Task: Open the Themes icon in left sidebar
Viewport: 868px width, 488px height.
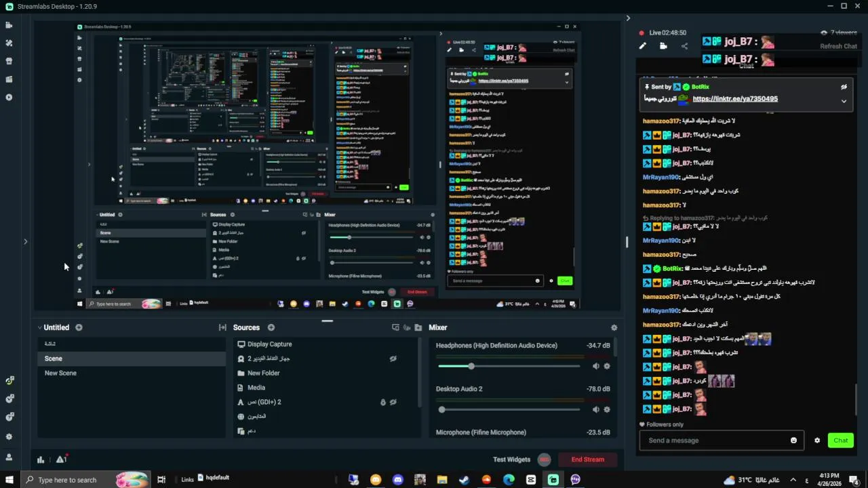Action: [9, 43]
